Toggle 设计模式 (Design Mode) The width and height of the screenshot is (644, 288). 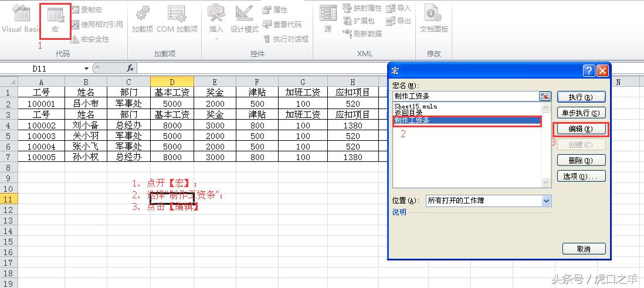(x=245, y=19)
